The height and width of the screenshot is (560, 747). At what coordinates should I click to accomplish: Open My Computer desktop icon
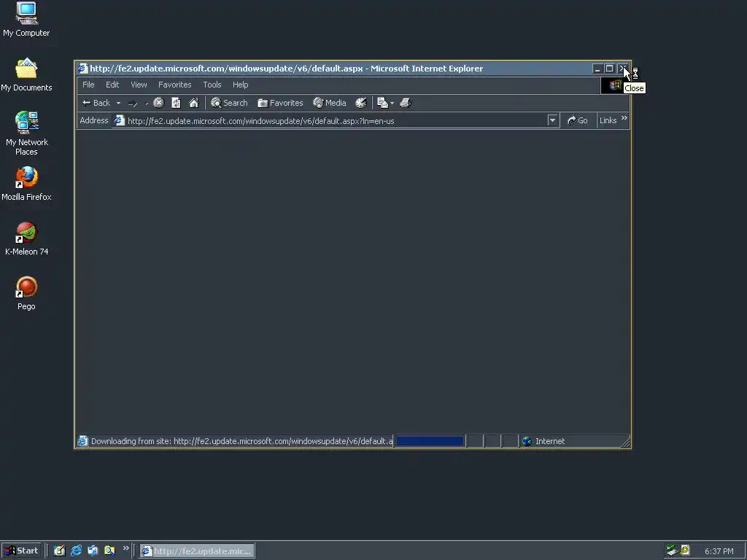point(26,19)
